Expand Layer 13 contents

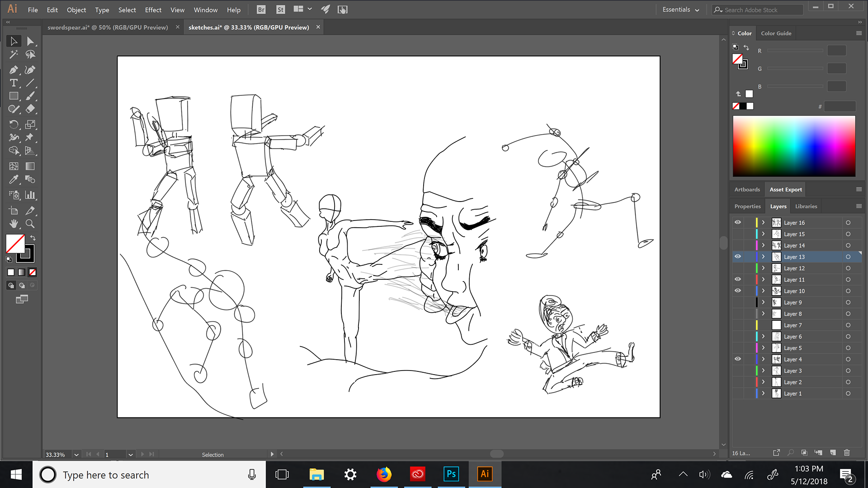click(763, 257)
